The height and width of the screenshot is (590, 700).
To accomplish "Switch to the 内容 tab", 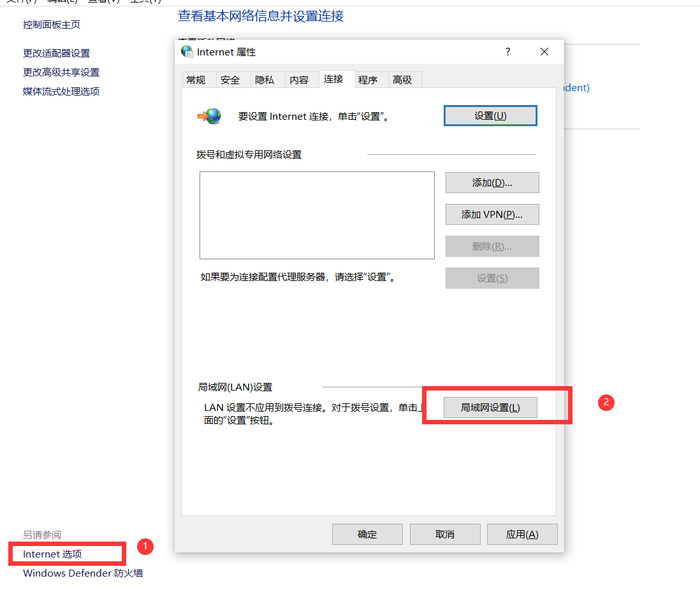I will coord(301,80).
